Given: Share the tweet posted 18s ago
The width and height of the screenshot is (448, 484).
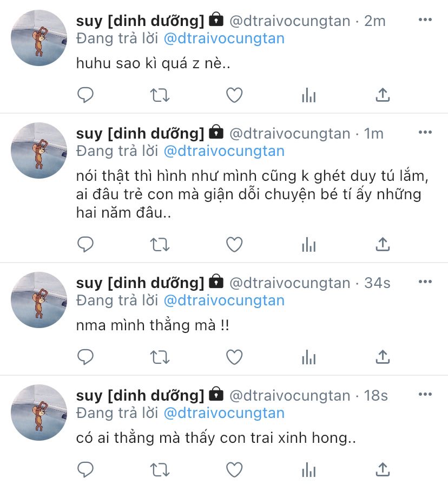Looking at the screenshot, I should point(383,469).
